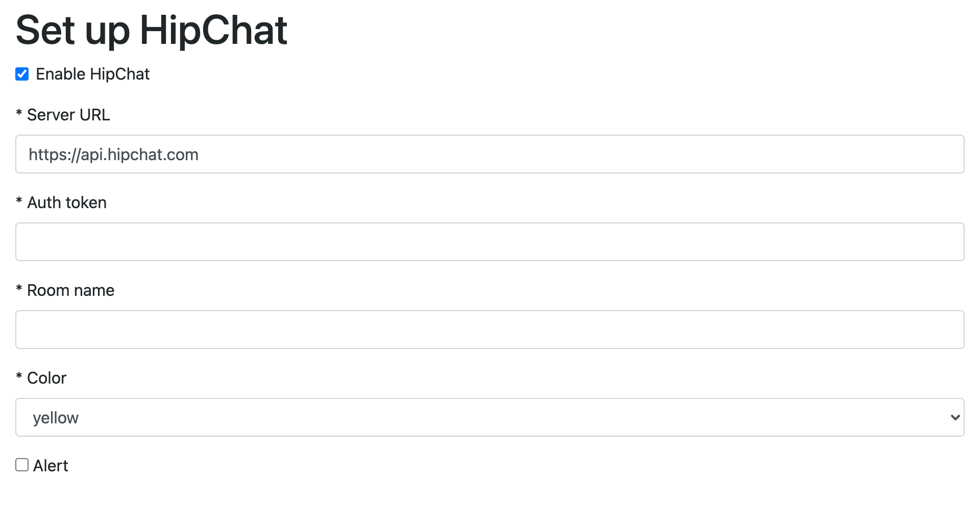Click the Enable HipChat label
This screenshot has height=505, width=980.
point(92,74)
